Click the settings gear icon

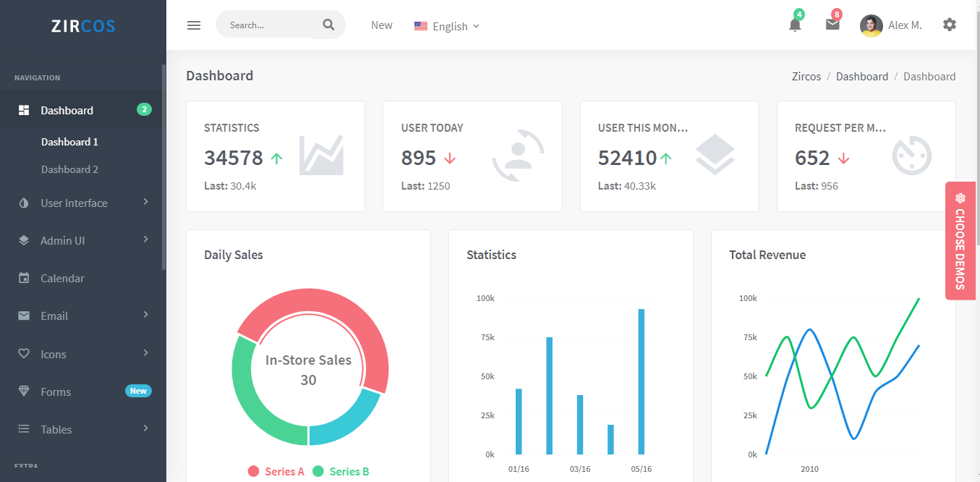click(949, 25)
